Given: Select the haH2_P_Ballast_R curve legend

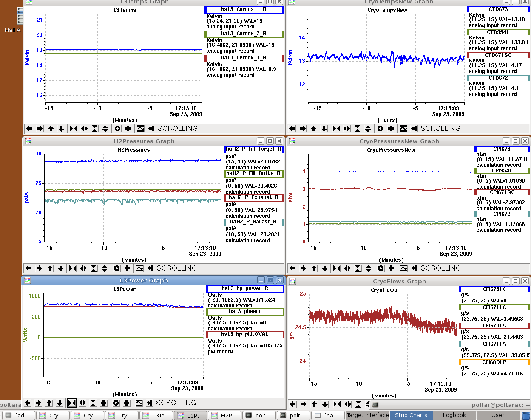Looking at the screenshot, I should coord(254,222).
